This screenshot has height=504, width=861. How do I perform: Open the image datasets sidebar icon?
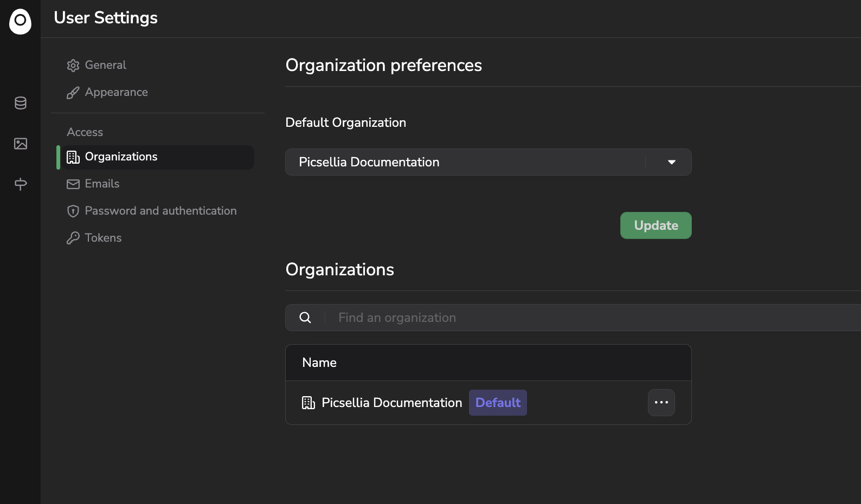[x=21, y=144]
